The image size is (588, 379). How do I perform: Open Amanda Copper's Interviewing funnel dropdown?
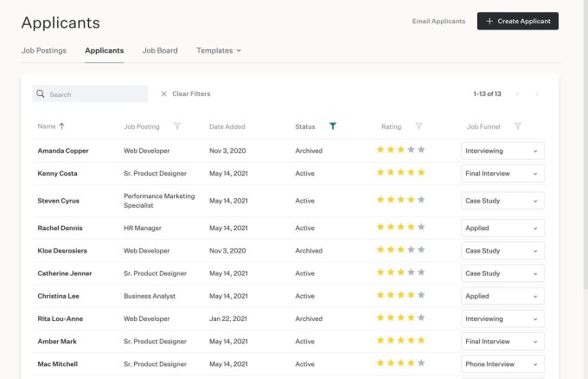pyautogui.click(x=502, y=151)
